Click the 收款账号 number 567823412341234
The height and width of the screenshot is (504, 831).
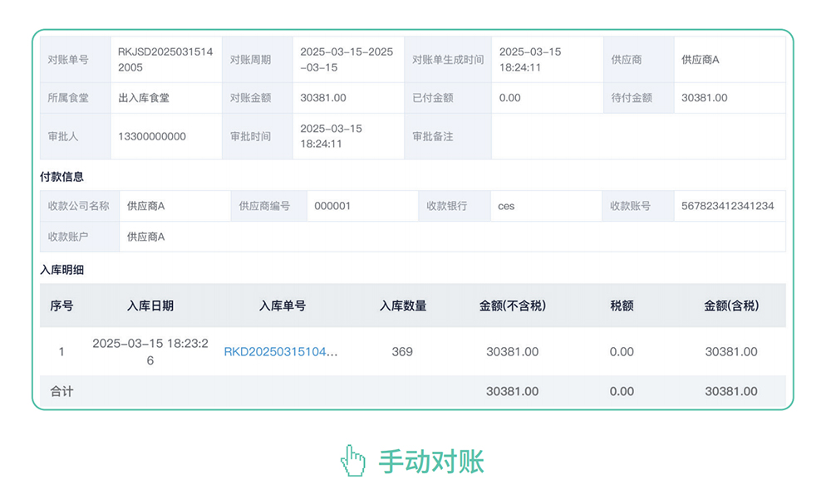(x=727, y=205)
